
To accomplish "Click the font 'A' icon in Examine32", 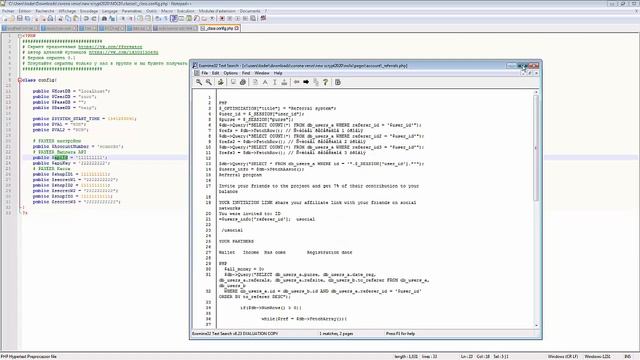I will [265, 82].
